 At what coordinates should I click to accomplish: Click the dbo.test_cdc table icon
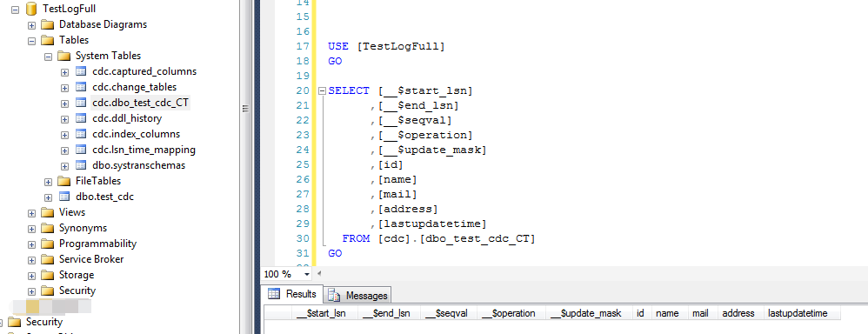tap(64, 197)
